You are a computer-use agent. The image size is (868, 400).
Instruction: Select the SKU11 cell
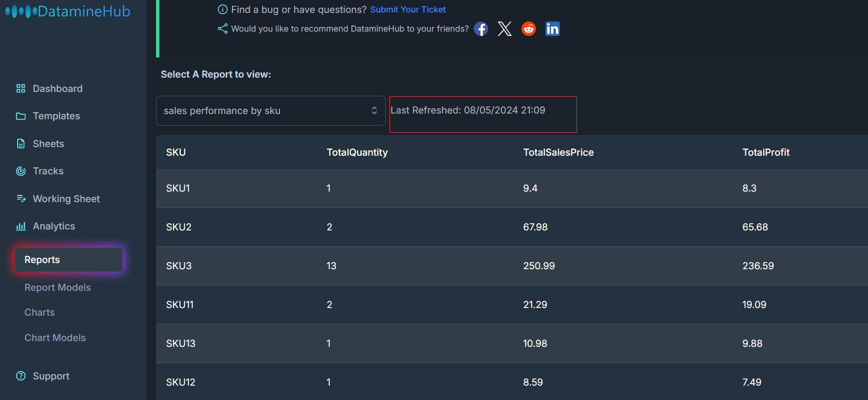click(180, 305)
